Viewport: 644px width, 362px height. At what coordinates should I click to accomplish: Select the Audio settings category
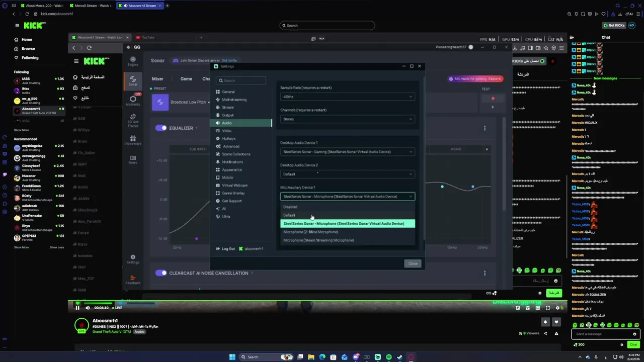point(240,123)
